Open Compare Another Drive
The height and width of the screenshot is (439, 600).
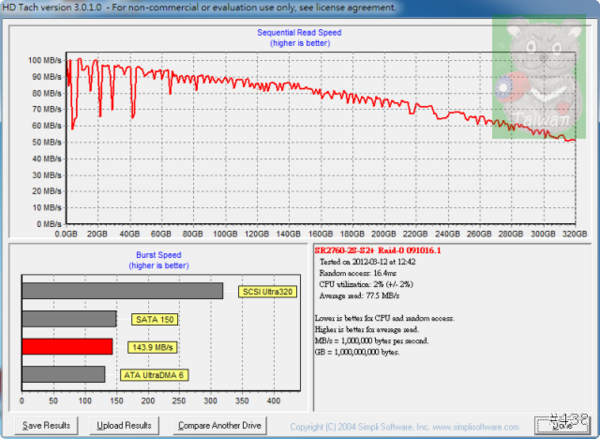click(215, 425)
